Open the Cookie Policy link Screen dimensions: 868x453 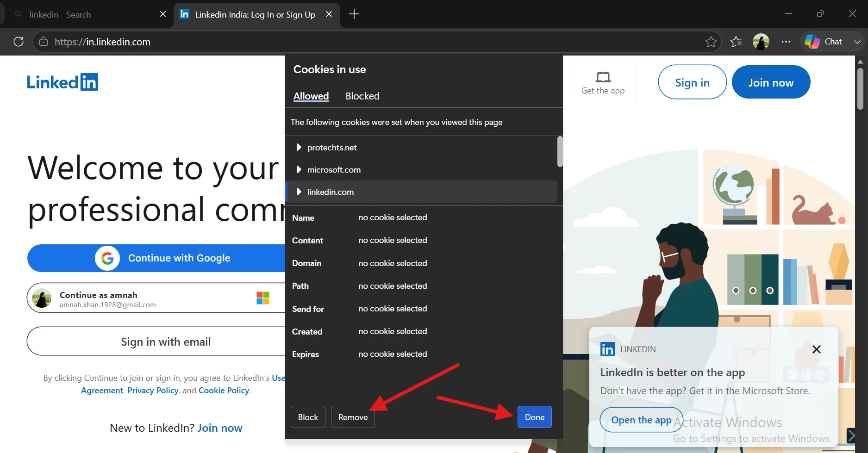click(224, 391)
